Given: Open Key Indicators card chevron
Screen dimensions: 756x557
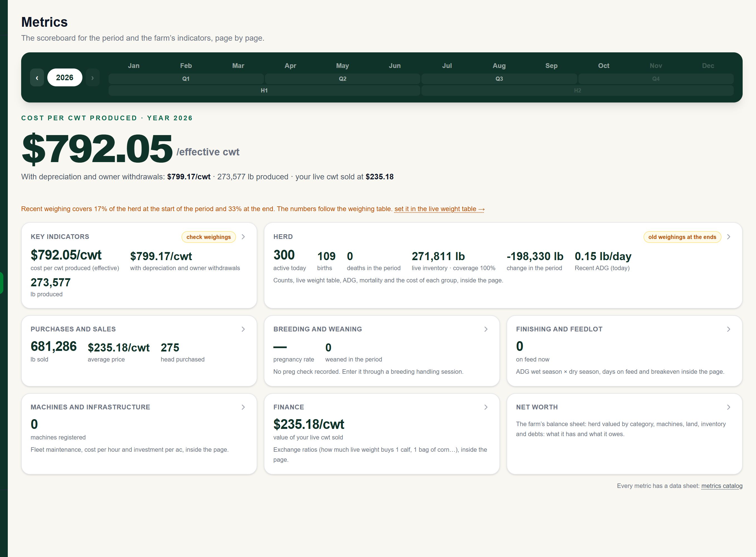Looking at the screenshot, I should (x=243, y=237).
